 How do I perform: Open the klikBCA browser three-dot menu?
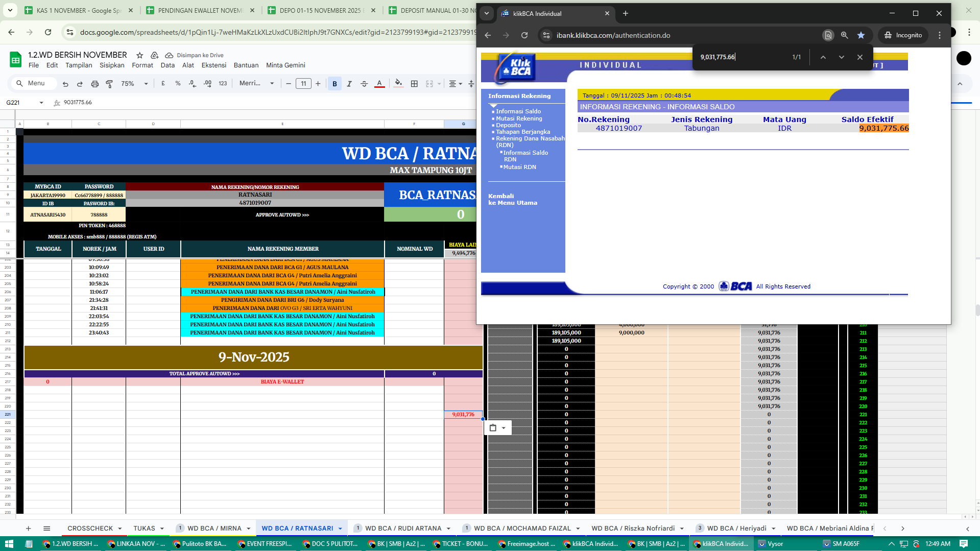point(940,35)
